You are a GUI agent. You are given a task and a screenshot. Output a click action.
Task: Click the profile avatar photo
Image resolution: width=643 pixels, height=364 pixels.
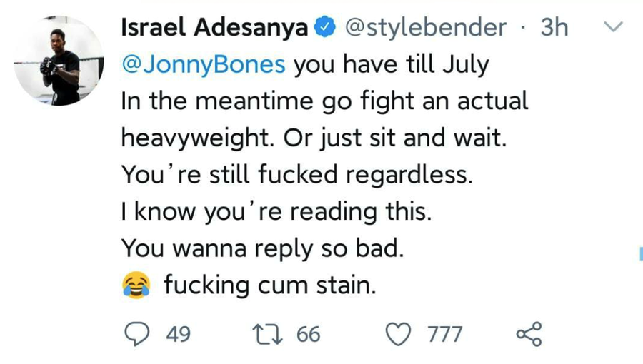pyautogui.click(x=59, y=61)
